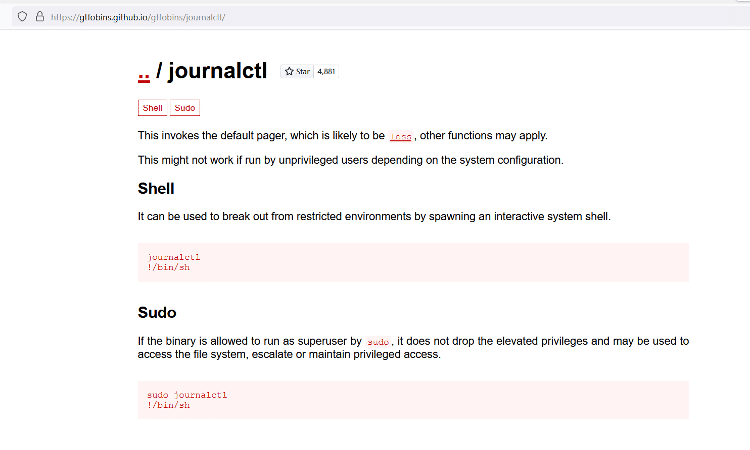
Task: Click the 'sudo journalctl' command line
Action: [187, 395]
